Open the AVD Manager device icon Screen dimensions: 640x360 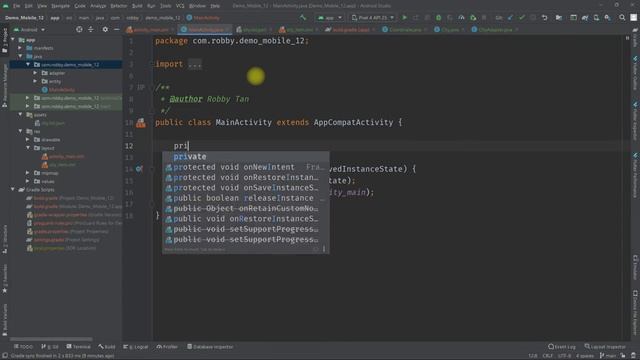coord(596,18)
